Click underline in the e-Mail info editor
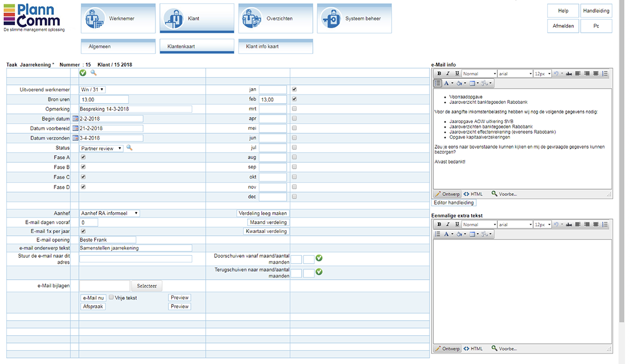 (x=457, y=73)
